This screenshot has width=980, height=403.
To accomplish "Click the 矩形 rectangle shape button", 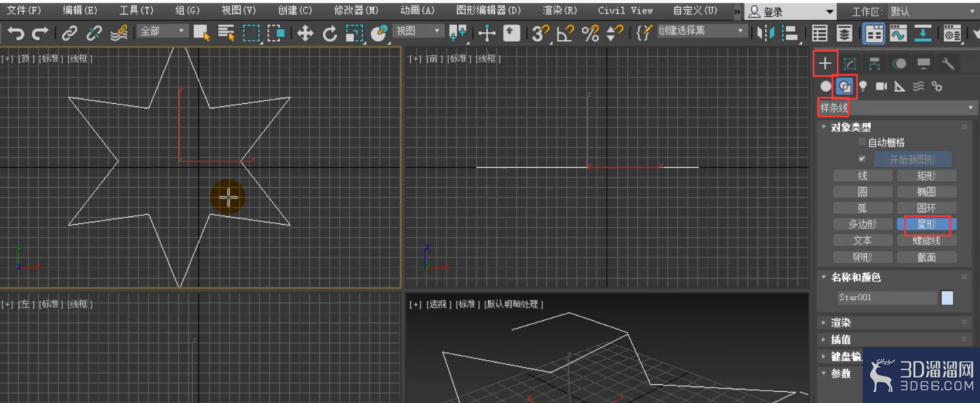I will 927,175.
